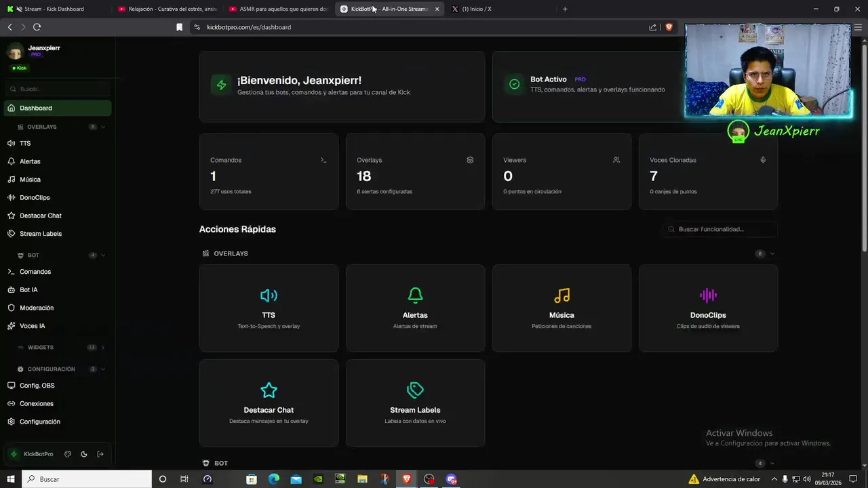This screenshot has width=868, height=488.
Task: Open the Windows notification center
Action: tap(853, 479)
